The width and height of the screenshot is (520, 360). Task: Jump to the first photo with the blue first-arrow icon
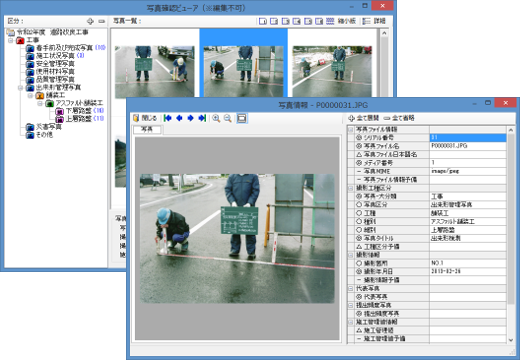pyautogui.click(x=168, y=118)
